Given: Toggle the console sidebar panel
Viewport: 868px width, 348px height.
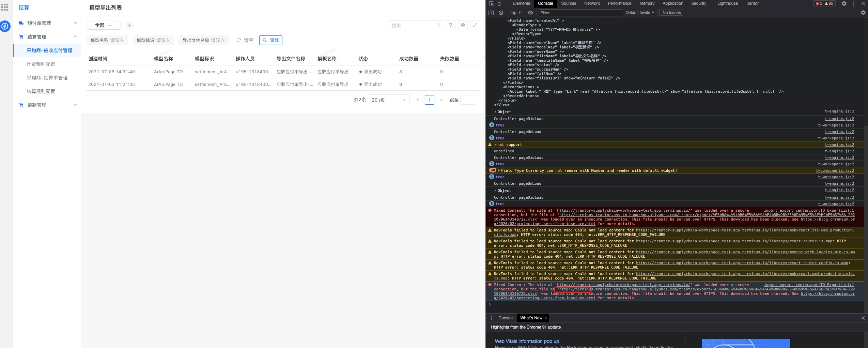Looking at the screenshot, I should (491, 13).
